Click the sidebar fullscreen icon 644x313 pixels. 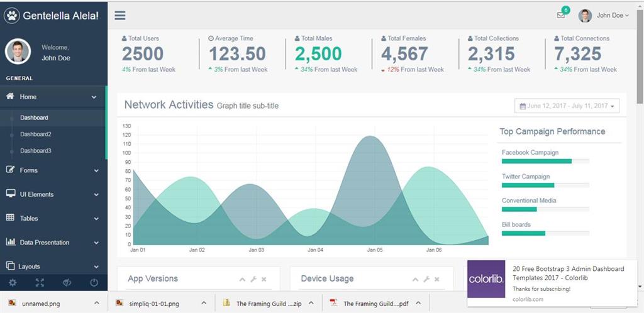40,283
